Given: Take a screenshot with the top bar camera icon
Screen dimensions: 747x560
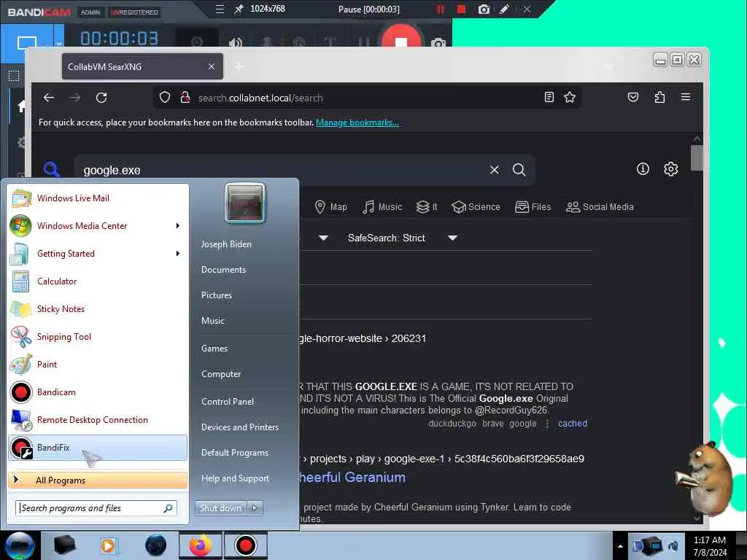Looking at the screenshot, I should click(x=484, y=9).
